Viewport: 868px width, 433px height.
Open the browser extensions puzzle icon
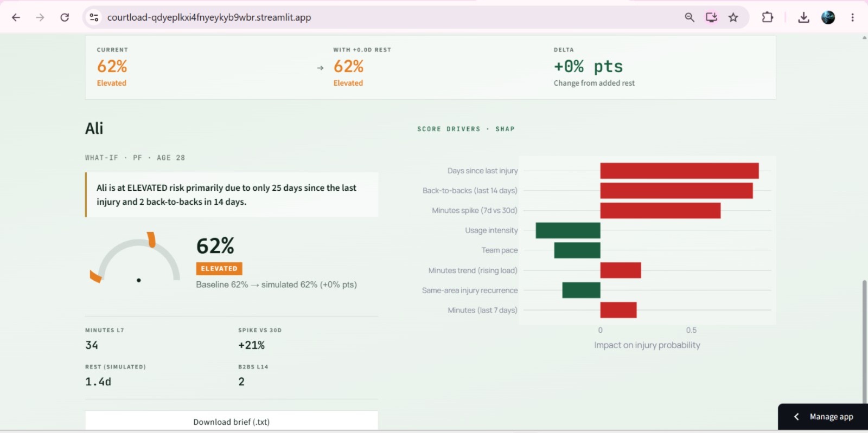coord(768,17)
